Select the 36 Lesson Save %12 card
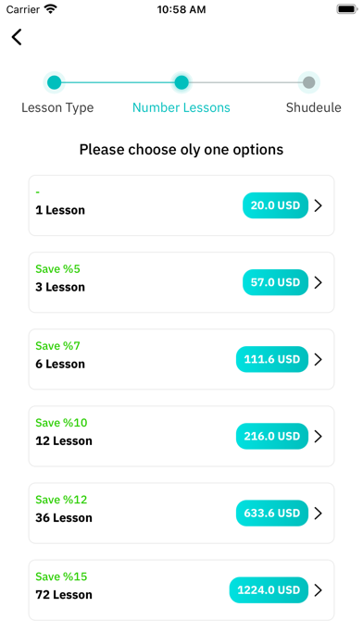 pyautogui.click(x=181, y=513)
